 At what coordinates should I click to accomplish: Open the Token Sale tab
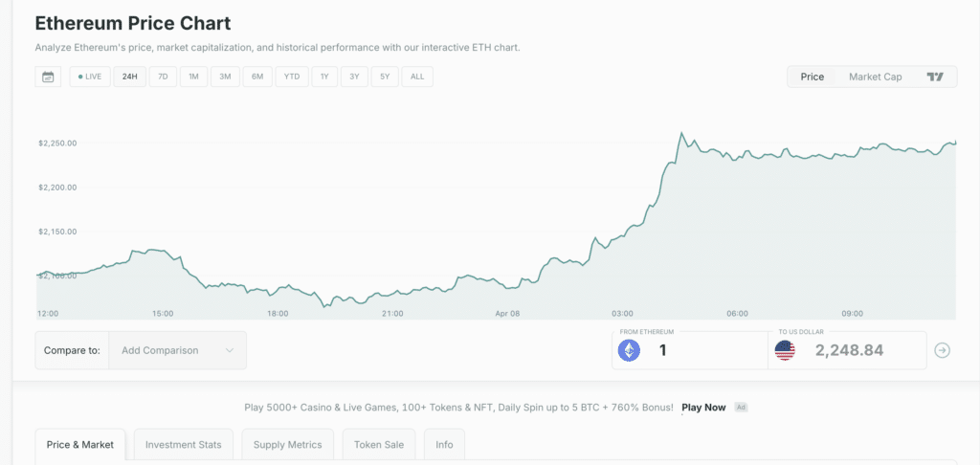click(378, 445)
